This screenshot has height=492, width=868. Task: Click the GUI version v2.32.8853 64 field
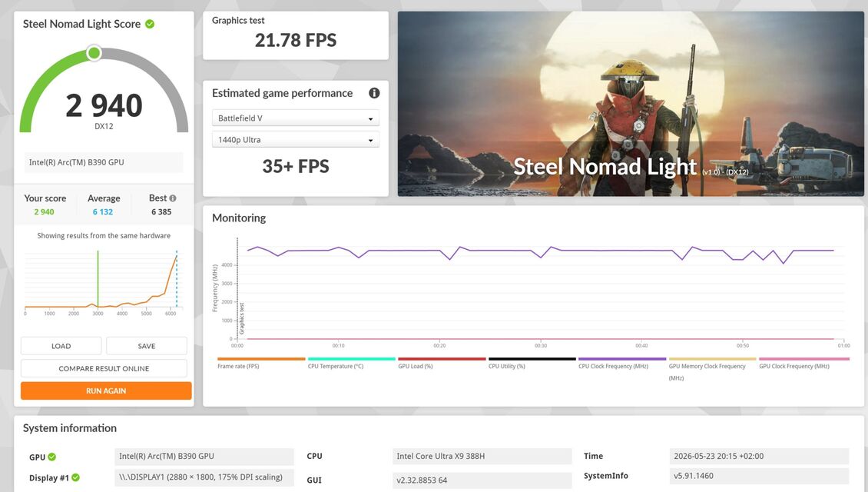click(x=482, y=480)
